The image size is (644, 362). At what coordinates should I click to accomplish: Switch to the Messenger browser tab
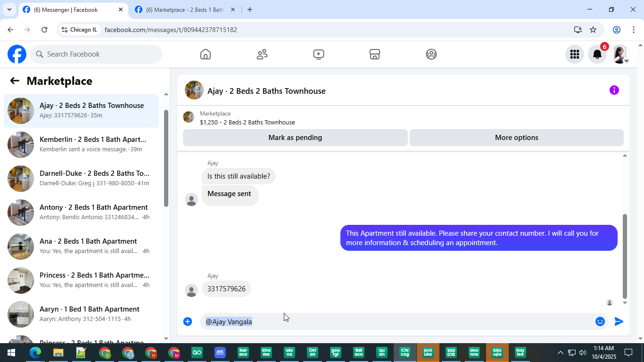point(73,10)
